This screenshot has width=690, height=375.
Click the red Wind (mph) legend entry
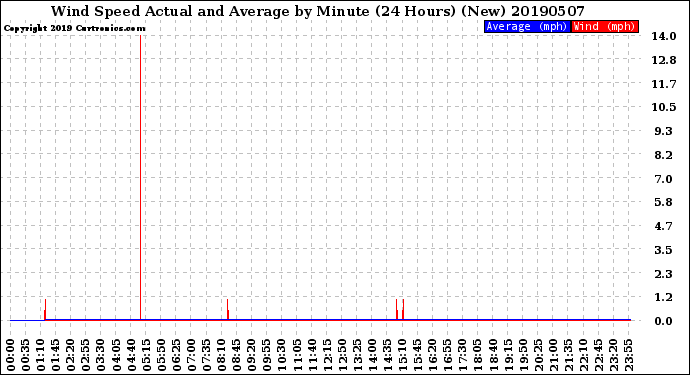click(604, 26)
